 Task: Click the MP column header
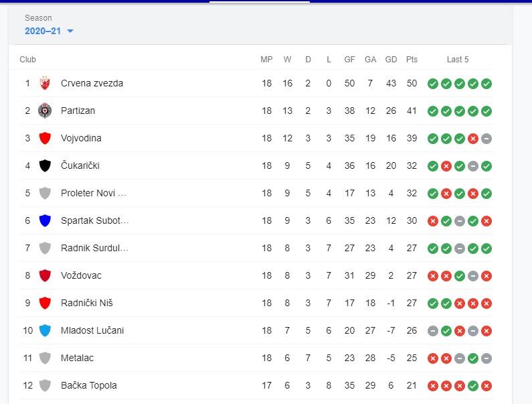pyautogui.click(x=266, y=60)
